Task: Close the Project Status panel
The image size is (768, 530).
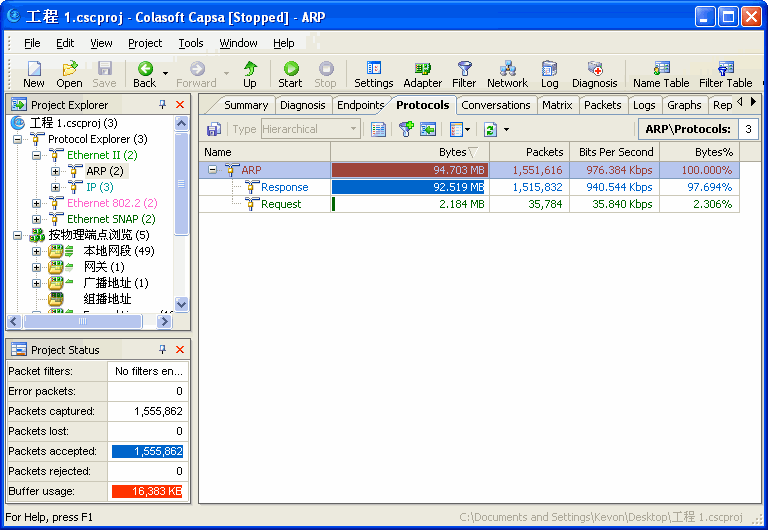Action: tap(180, 349)
